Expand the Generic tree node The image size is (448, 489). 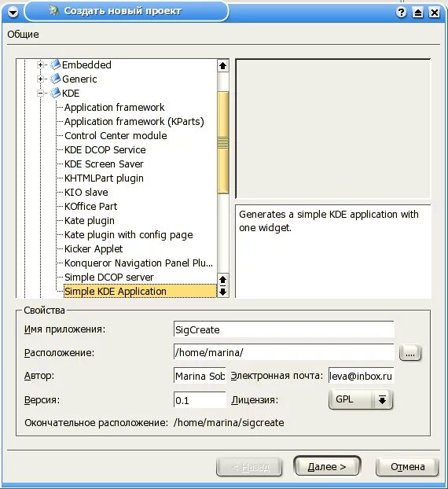pyautogui.click(x=40, y=79)
